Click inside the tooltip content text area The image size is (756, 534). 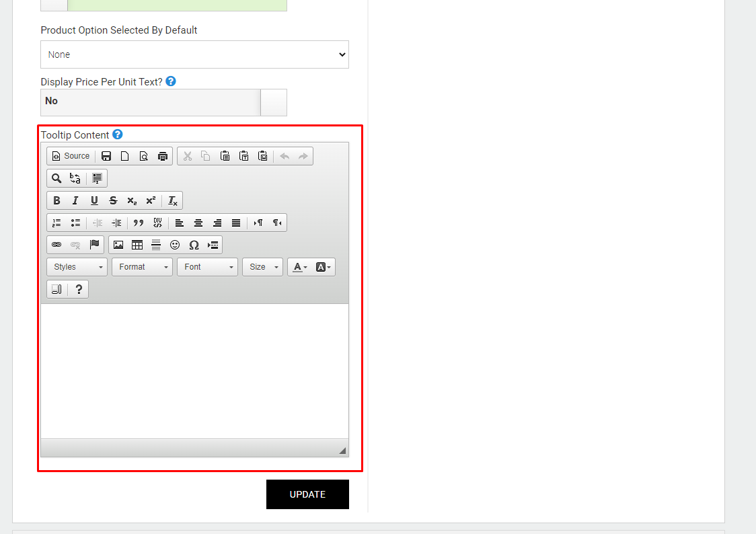tap(194, 371)
